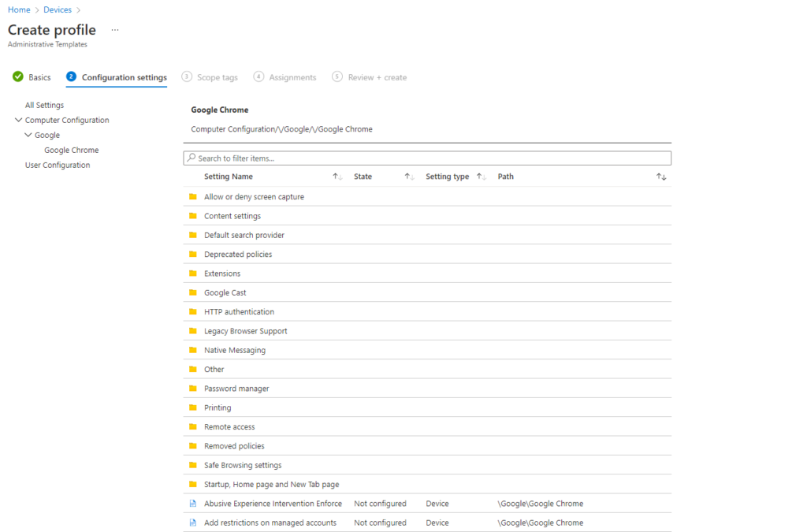
Task: Open the Password manager folder
Action: [x=236, y=388]
